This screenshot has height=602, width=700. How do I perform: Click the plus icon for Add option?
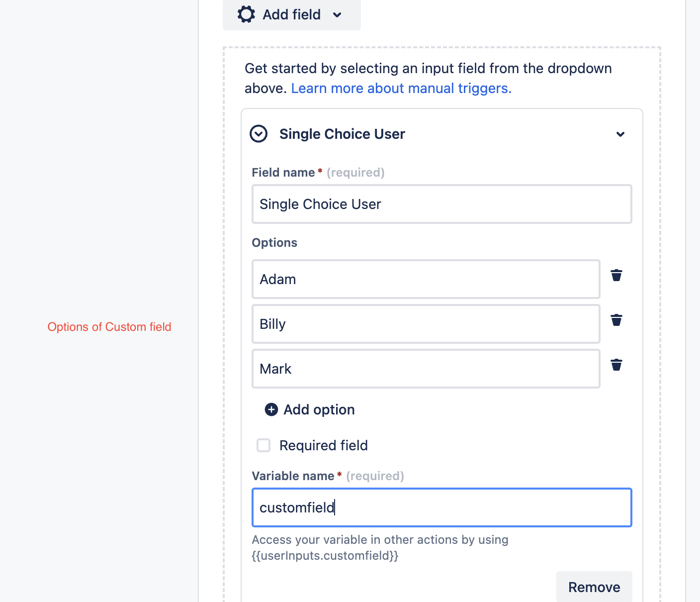click(x=271, y=409)
